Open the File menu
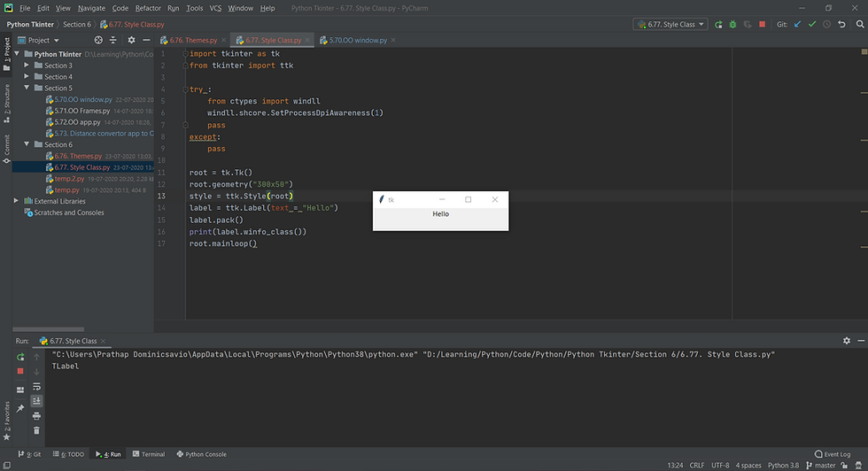This screenshot has height=471, width=868. 25,8
